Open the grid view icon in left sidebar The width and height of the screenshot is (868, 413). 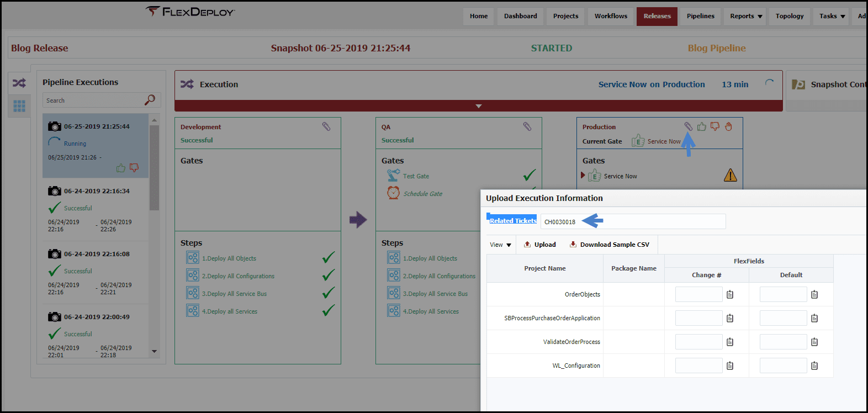click(x=19, y=105)
